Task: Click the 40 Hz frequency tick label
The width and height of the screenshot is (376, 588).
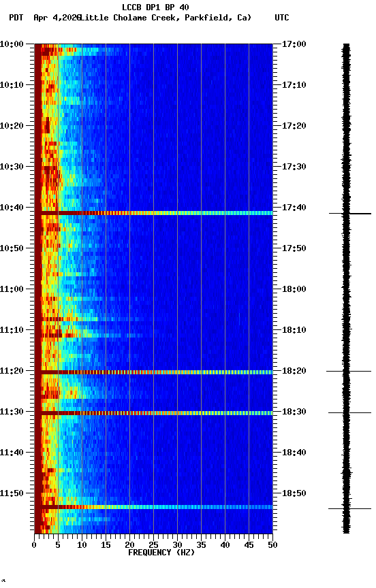Action: 225,545
